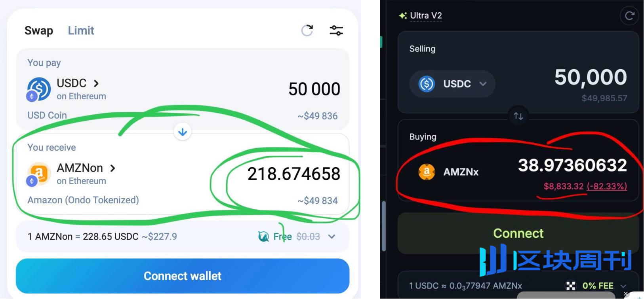Click the up-down swap arrows between Selling and Buying
The image size is (644, 299).
pos(518,116)
